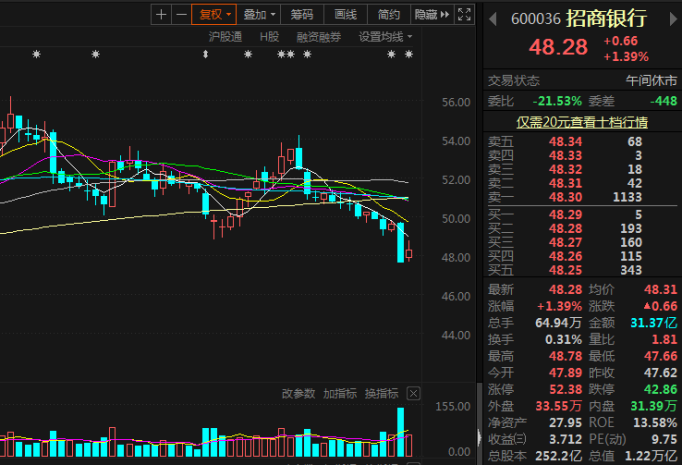Click 改参数 to change indicator parameters
Viewport: 683px width, 466px height.
(x=298, y=394)
